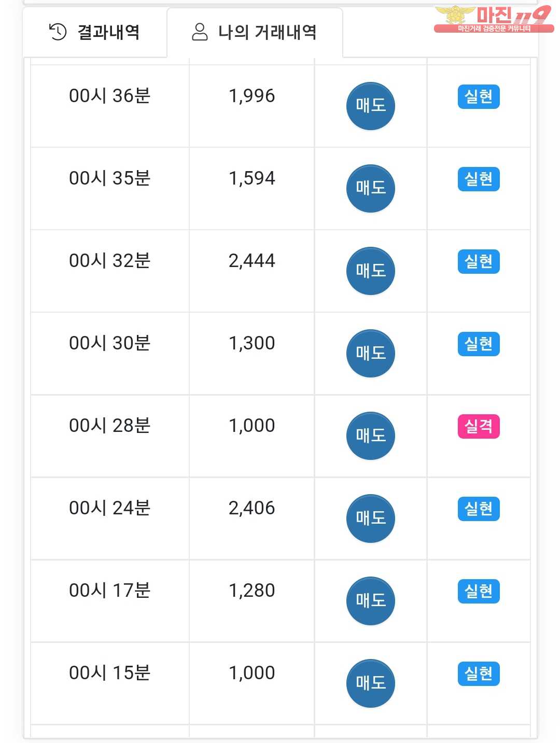
Task: Click the round 매도 icon in the 00시 15분 row
Action: pos(371,683)
